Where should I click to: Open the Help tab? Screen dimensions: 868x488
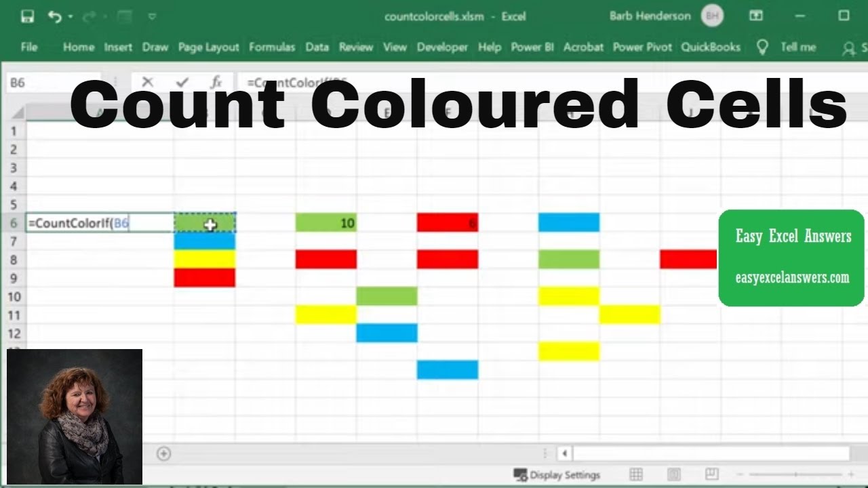(x=490, y=47)
